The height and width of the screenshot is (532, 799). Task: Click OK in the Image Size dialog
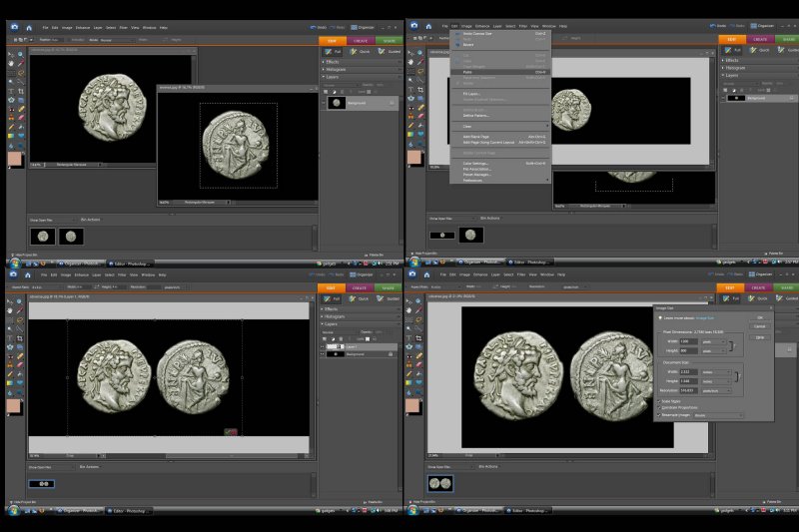[759, 318]
